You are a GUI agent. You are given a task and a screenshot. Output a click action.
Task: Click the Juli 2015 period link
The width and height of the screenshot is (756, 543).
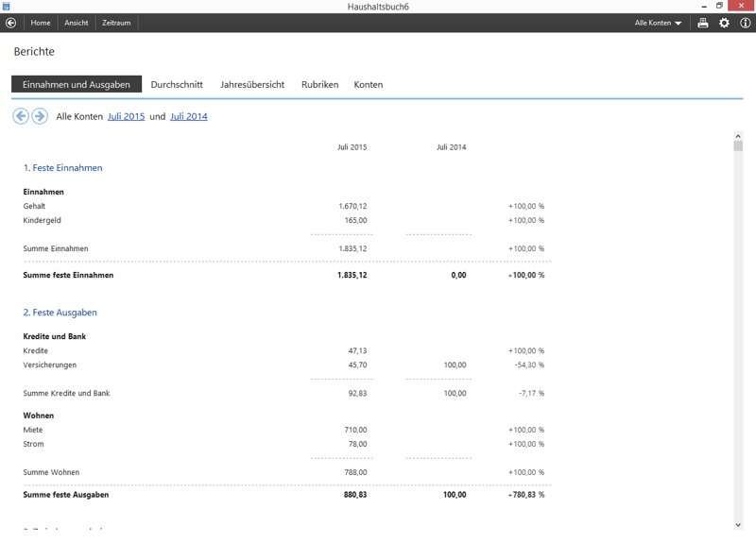[126, 117]
